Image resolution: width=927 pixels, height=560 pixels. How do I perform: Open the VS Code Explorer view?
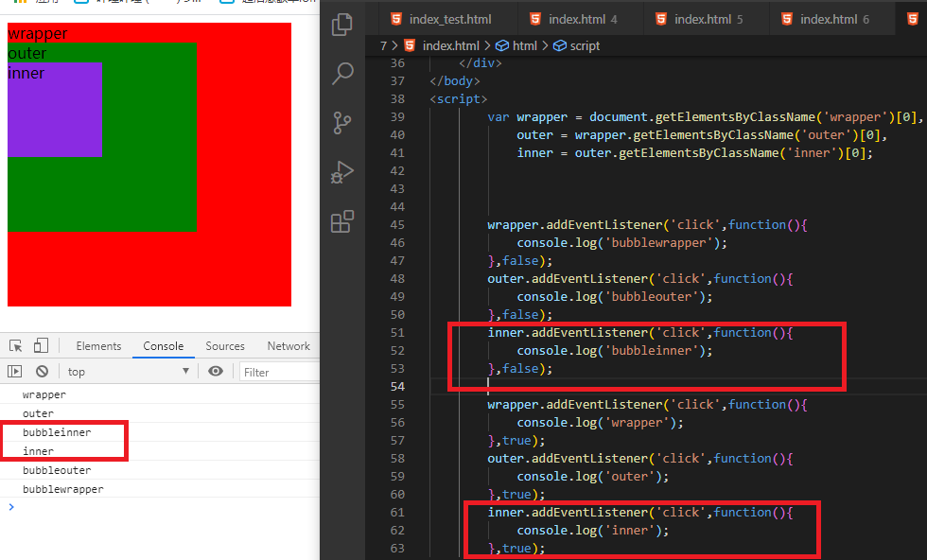coord(342,25)
